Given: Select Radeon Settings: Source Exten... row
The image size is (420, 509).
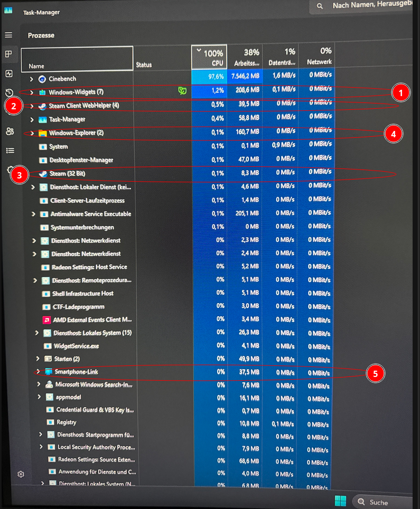Looking at the screenshot, I should [181, 460].
